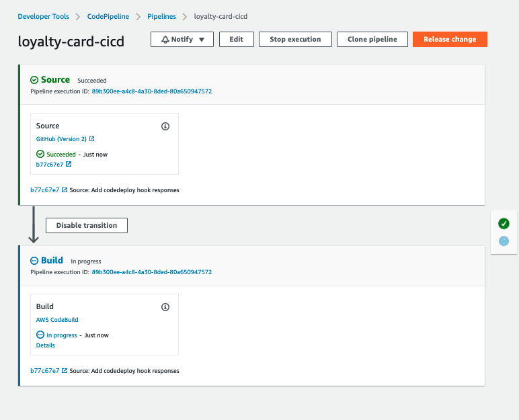Jump to succeeded stage via green check indicator
Image resolution: width=519 pixels, height=420 pixels.
[504, 224]
